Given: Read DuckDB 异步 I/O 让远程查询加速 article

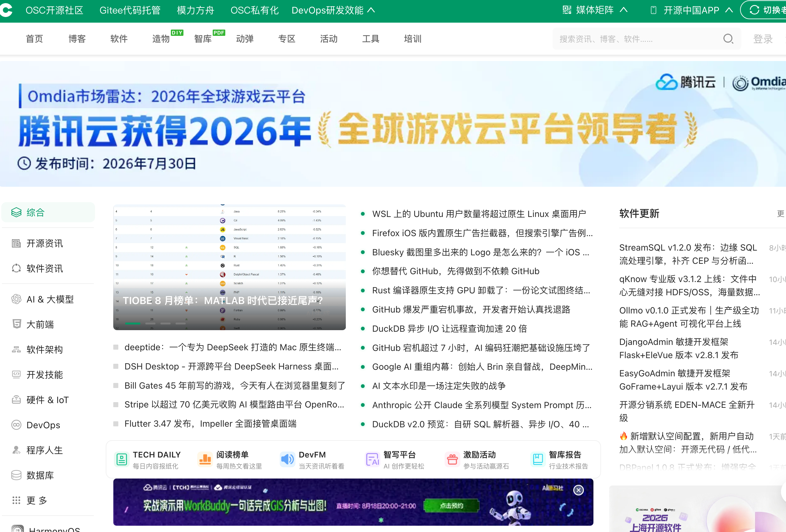Looking at the screenshot, I should point(450,329).
